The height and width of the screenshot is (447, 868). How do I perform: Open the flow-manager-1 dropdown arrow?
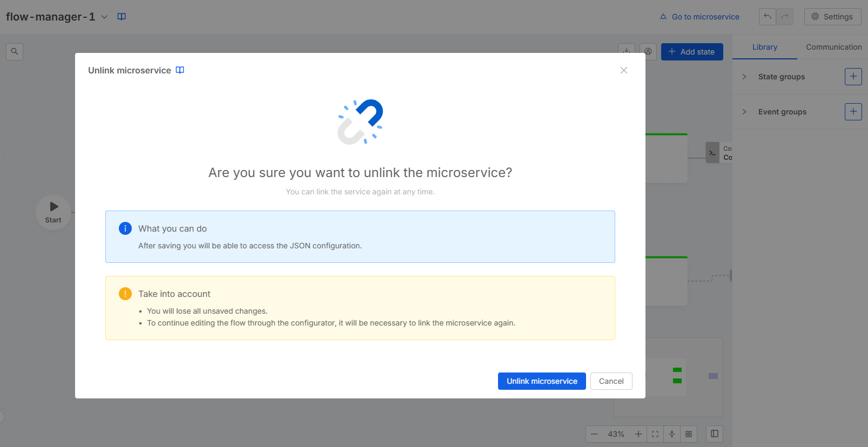104,17
